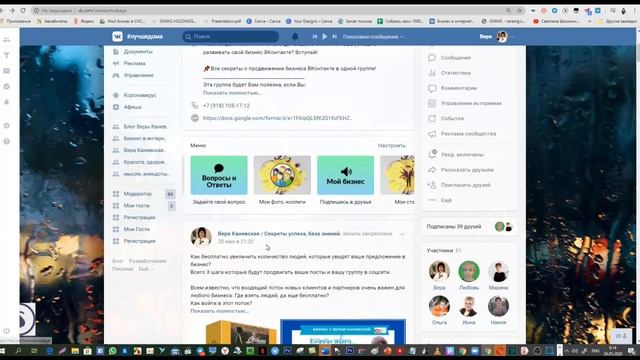The width and height of the screenshot is (640, 360).
Task: Open Реклама megaphone item in left sidebar
Action: [x=134, y=63]
